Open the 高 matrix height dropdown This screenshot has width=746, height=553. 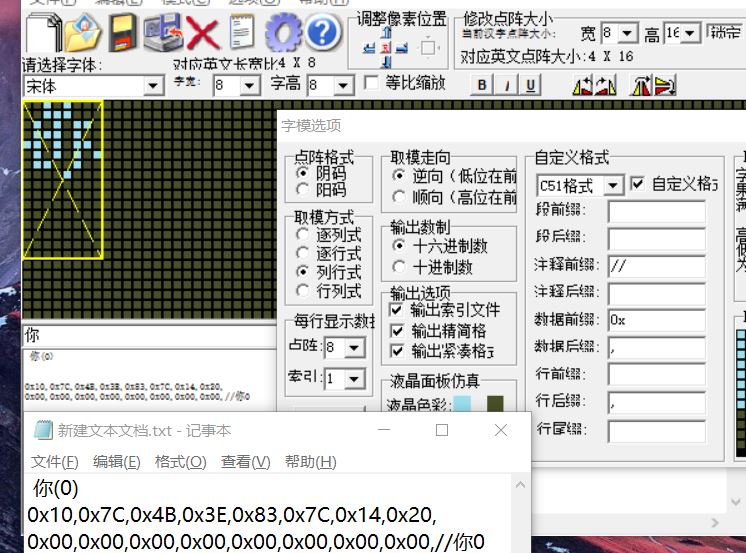point(690,33)
